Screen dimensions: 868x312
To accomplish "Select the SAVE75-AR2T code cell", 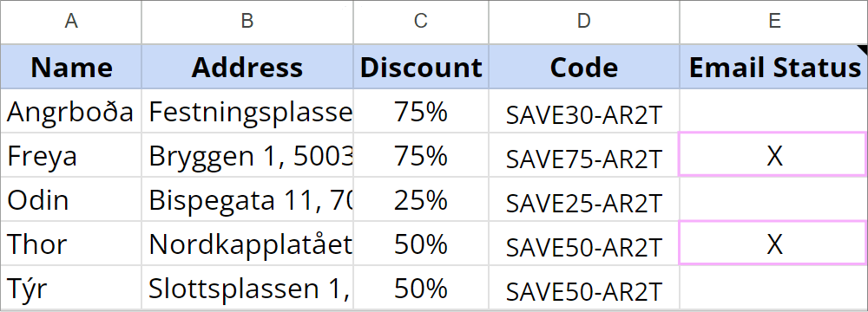I will [x=584, y=155].
